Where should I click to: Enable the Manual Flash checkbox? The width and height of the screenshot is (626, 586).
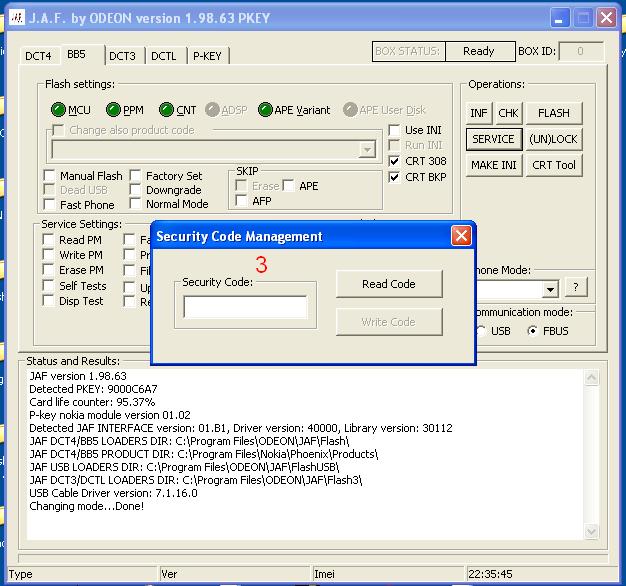point(49,176)
